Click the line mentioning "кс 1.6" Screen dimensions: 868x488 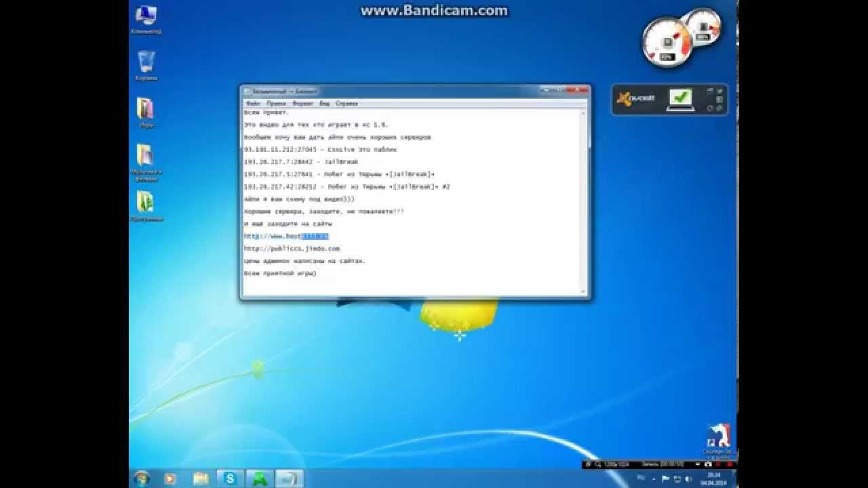[316, 125]
